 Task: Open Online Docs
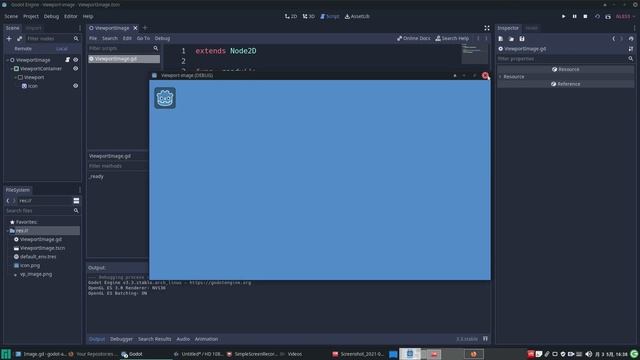414,38
